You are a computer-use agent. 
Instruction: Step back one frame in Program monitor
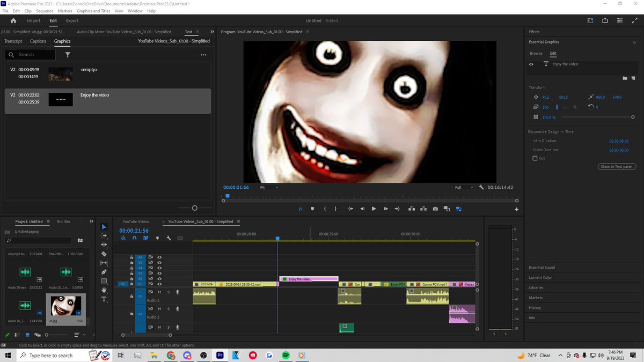pos(362,209)
